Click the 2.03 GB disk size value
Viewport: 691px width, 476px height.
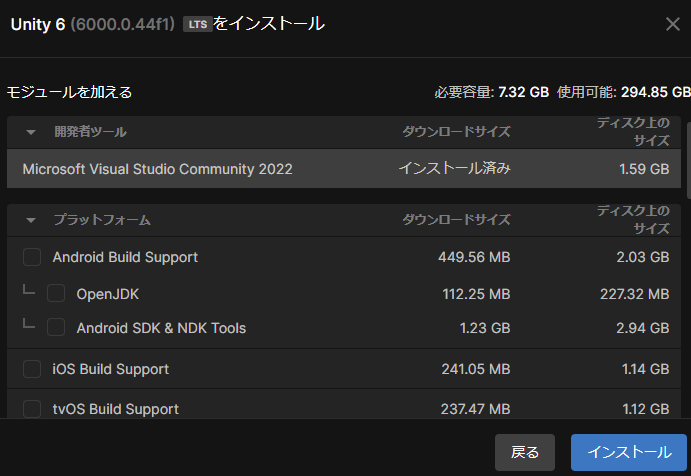click(x=643, y=257)
